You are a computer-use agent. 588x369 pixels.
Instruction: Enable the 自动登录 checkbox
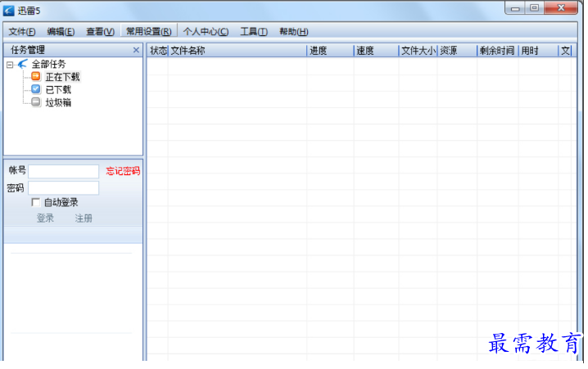[x=36, y=202]
